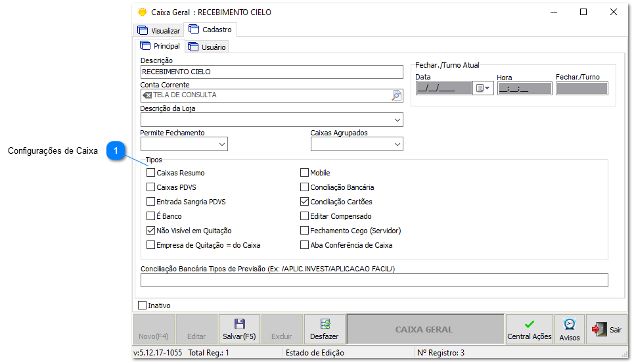Click the Fechar./Turno input field
This screenshot has height=364, width=634.
[x=582, y=88]
